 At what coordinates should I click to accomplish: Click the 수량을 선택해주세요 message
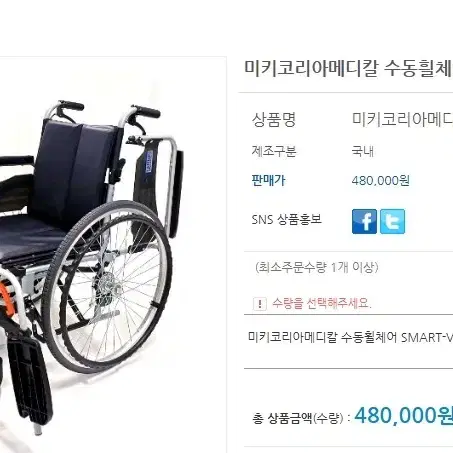(321, 303)
